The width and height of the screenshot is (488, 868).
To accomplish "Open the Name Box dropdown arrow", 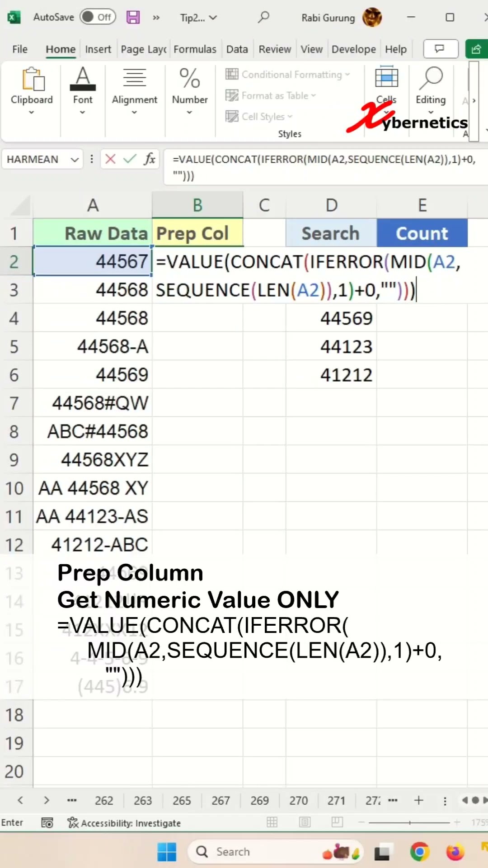I will 75,160.
